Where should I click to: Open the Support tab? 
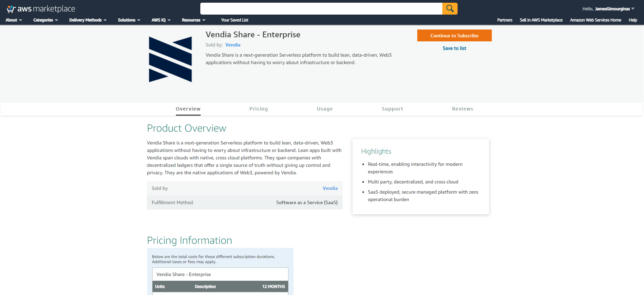tap(392, 109)
